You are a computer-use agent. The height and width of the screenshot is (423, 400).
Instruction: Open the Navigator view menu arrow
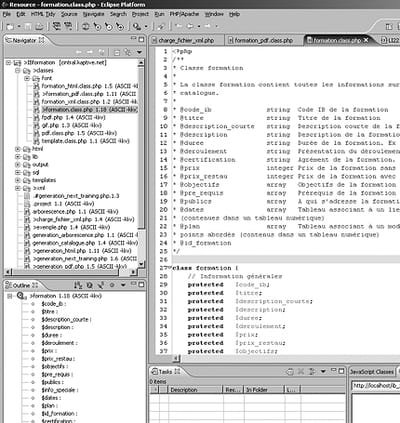point(139,52)
